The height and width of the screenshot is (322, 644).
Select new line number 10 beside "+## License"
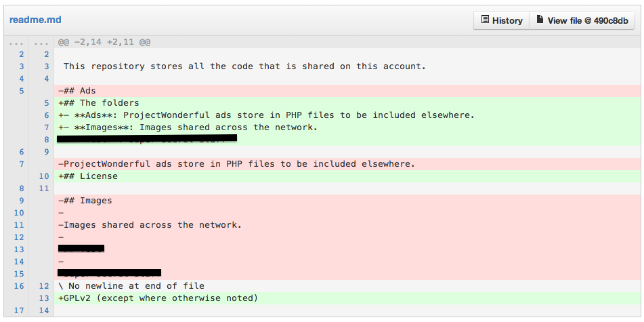coord(44,176)
